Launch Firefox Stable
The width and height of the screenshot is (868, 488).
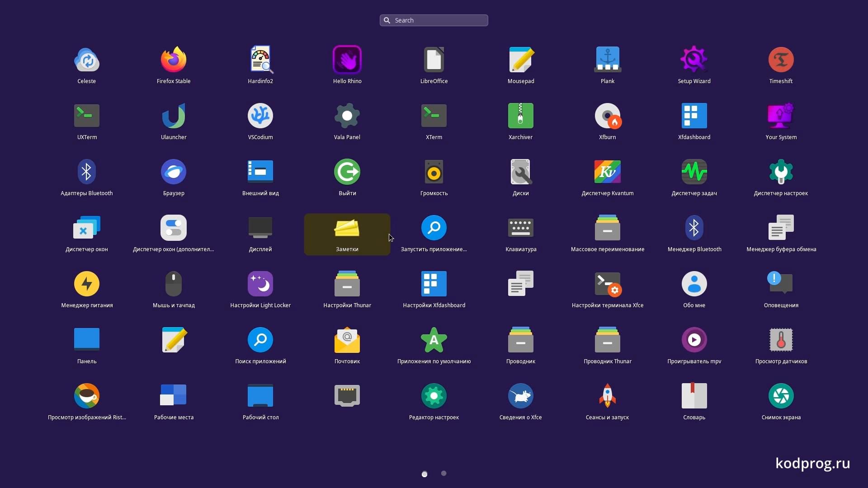click(174, 60)
